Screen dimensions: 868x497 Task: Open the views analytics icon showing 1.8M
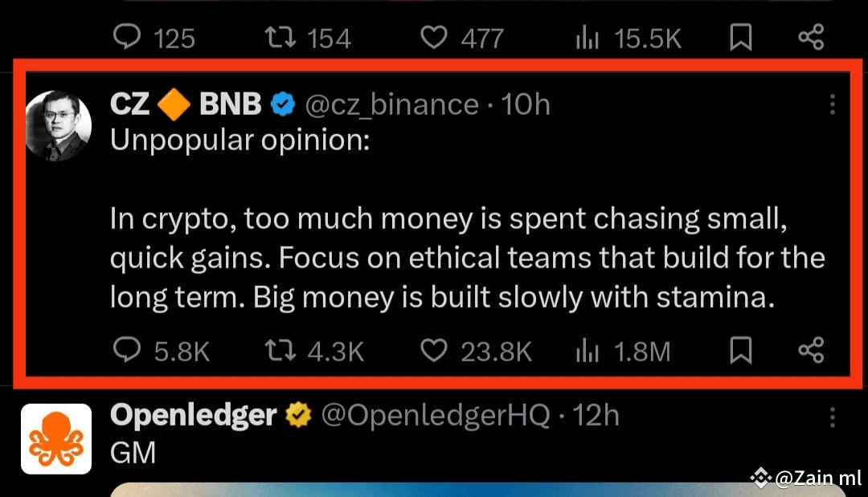[x=586, y=351]
